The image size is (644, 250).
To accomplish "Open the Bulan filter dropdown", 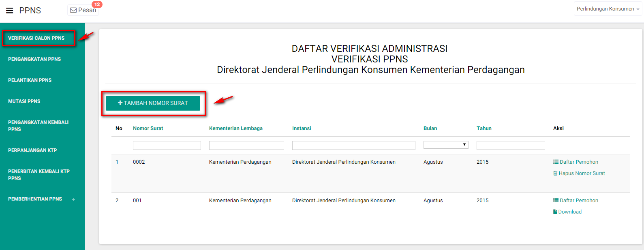I will [446, 145].
